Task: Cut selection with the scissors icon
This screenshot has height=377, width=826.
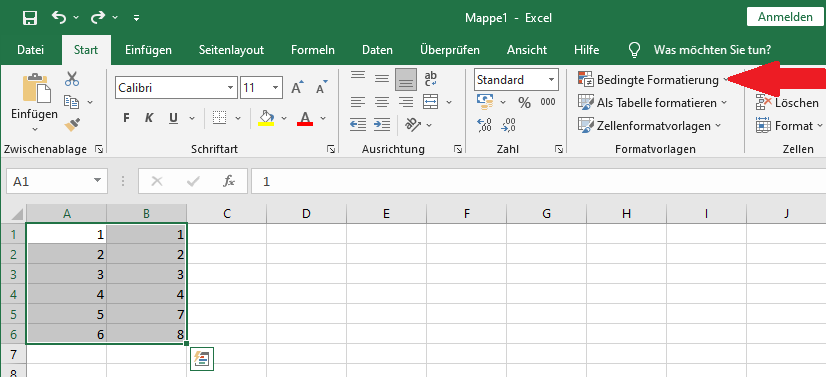Action: pos(72,80)
